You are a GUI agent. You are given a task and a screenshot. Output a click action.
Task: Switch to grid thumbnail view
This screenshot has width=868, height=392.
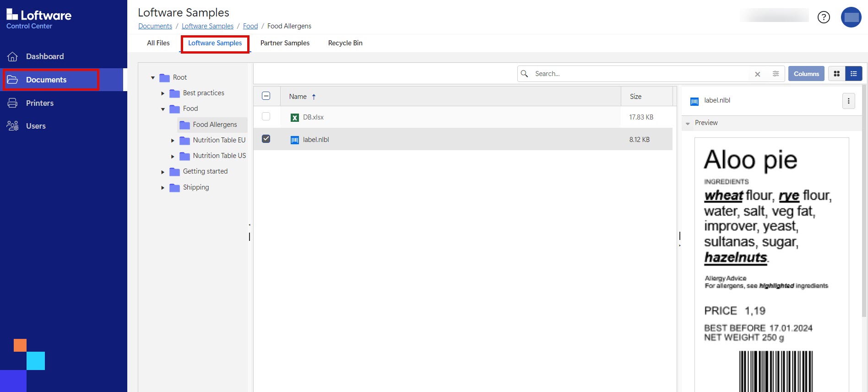(x=836, y=74)
